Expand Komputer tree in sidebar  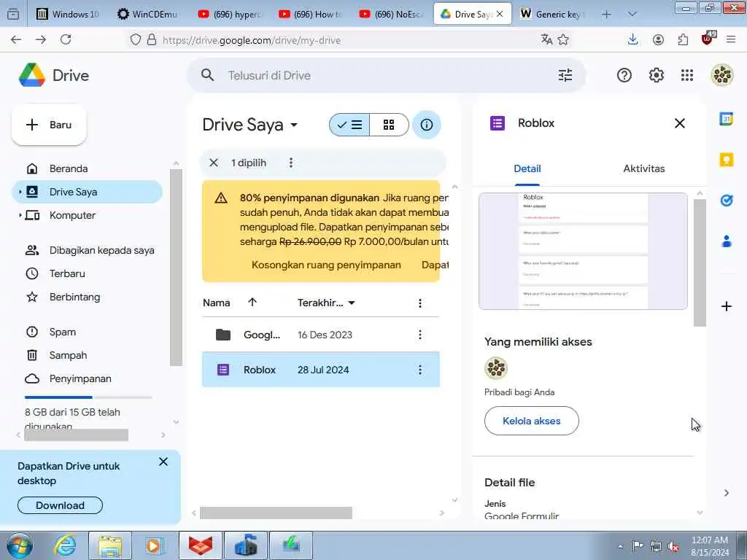(20, 215)
